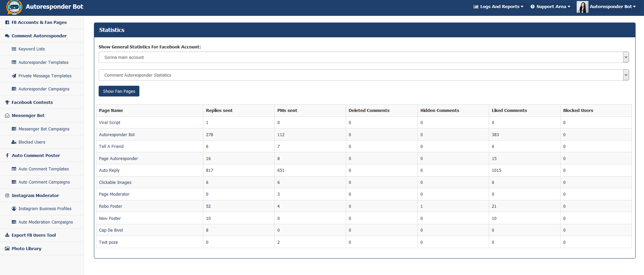Open the Autoresponder Bot user menu
This screenshot has width=644, height=275.
click(x=613, y=7)
